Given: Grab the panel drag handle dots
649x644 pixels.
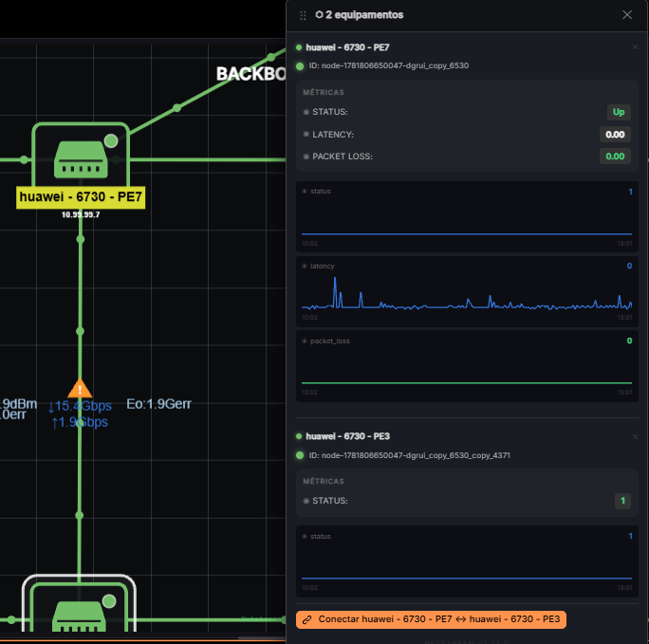Looking at the screenshot, I should (x=303, y=15).
